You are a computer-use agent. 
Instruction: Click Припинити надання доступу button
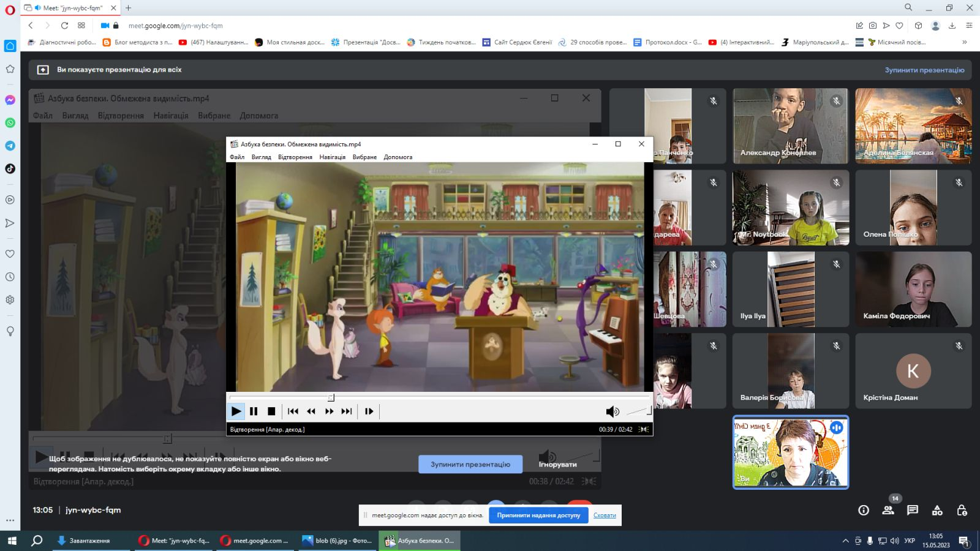click(538, 515)
